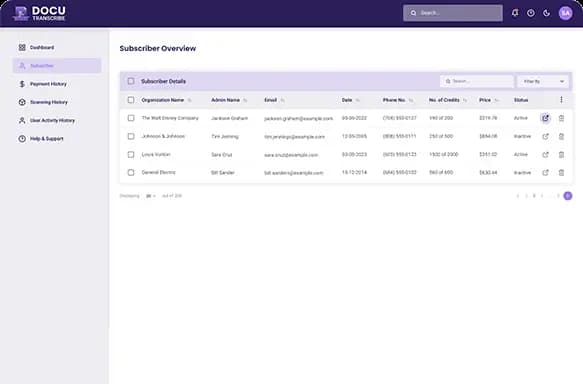Click Sara Cruz admin name
583x384 pixels.
pos(222,154)
